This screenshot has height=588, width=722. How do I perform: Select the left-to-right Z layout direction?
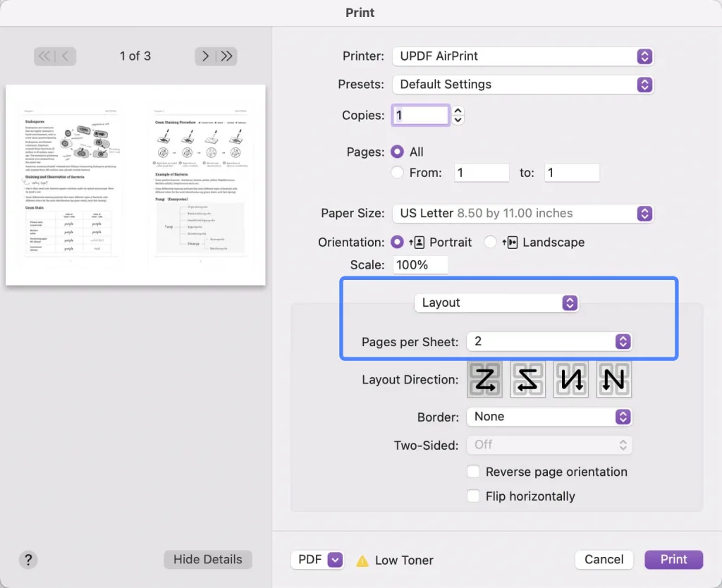click(484, 379)
